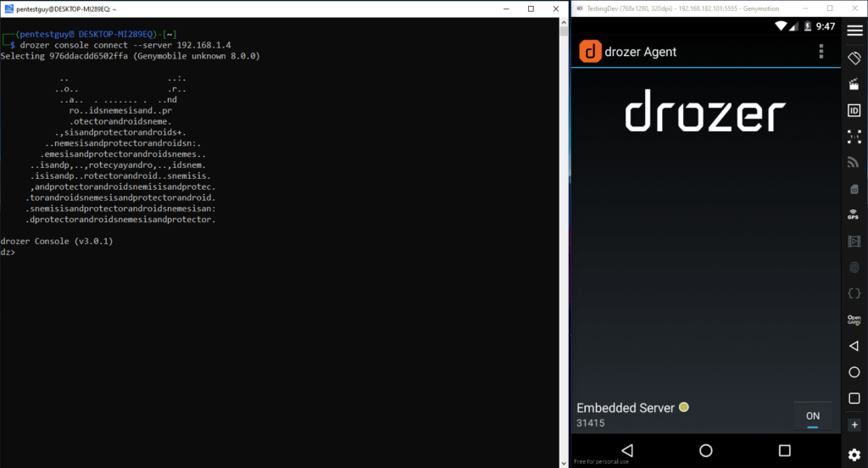Open the fingerprint biometrics icon
This screenshot has height=468, width=868.
click(x=854, y=268)
